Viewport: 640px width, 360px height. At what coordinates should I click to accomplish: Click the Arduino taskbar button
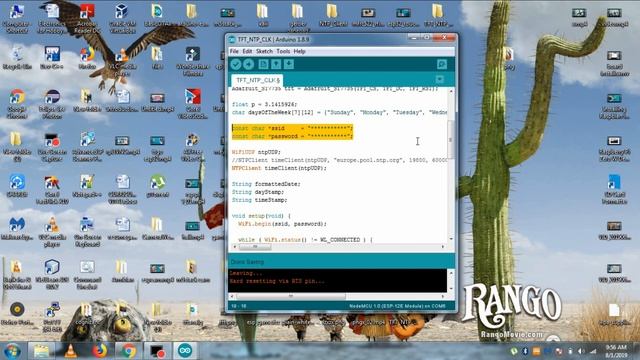point(185,351)
